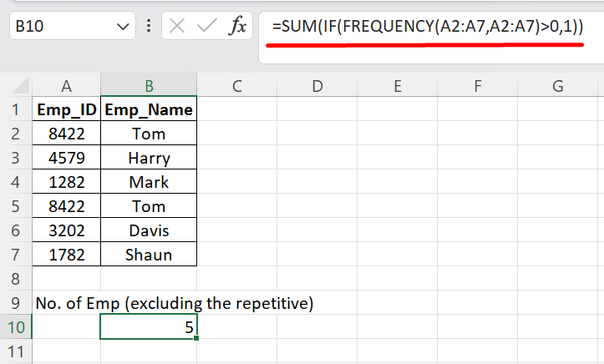
Task: Open the Name Box dropdown arrow
Action: click(123, 27)
